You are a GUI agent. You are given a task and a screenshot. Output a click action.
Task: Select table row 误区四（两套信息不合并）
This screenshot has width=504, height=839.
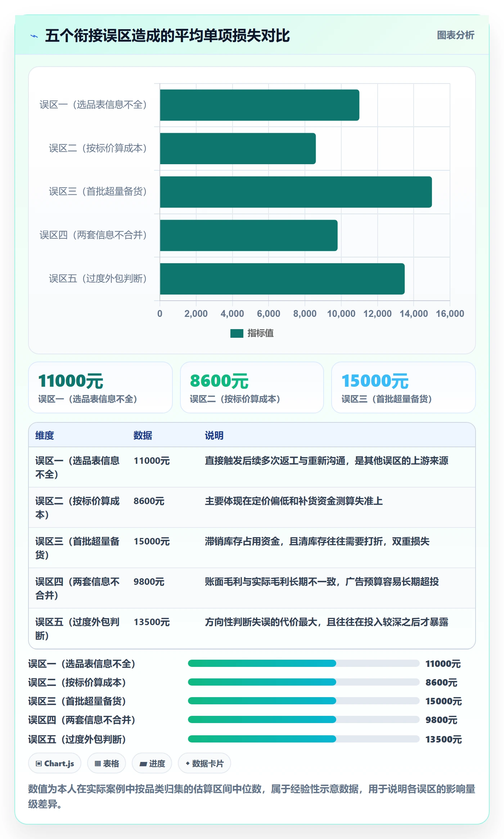click(x=252, y=588)
